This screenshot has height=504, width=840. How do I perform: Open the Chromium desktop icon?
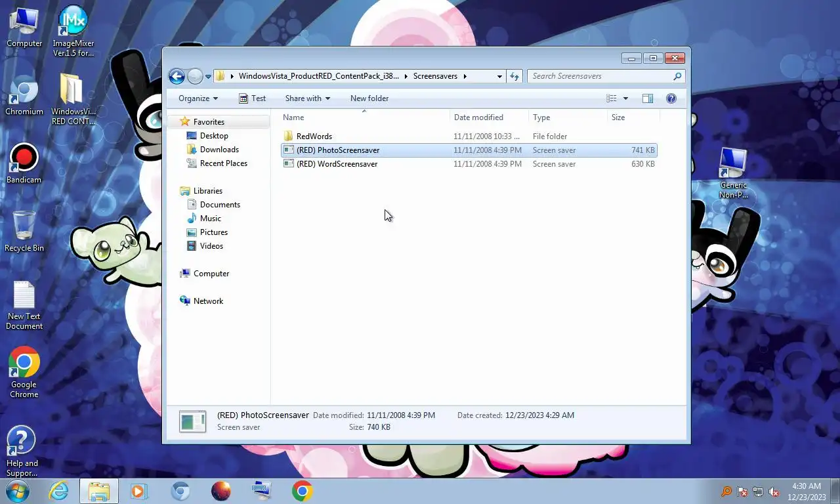[24, 96]
